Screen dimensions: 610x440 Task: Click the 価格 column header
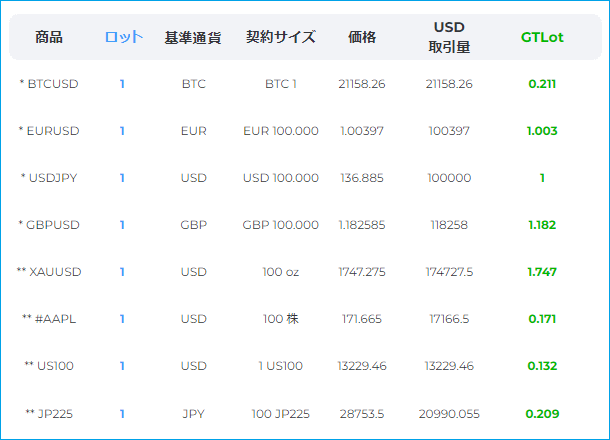pos(362,37)
